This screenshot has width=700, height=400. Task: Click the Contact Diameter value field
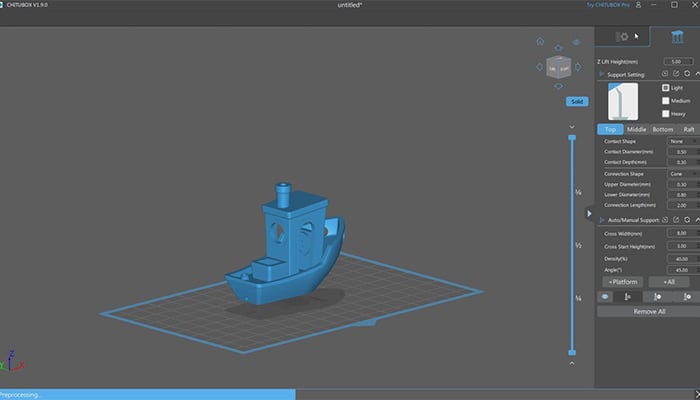coord(682,152)
